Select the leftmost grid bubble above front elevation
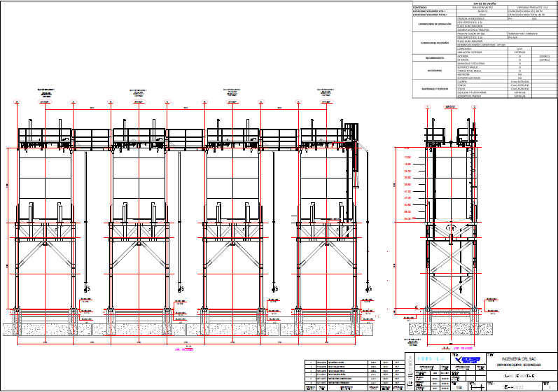Viewport: 558px width, 392px height. coord(15,102)
